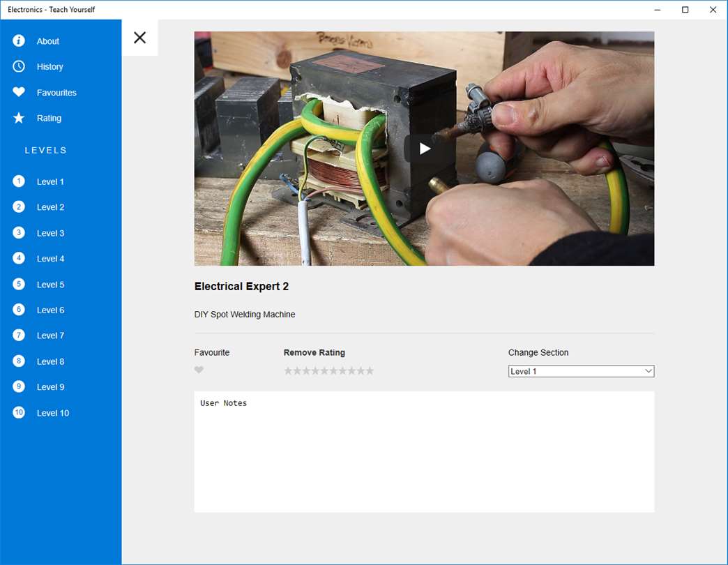Rate the video with the eighth star
Viewport: 728px width, 565px height.
[x=351, y=370]
